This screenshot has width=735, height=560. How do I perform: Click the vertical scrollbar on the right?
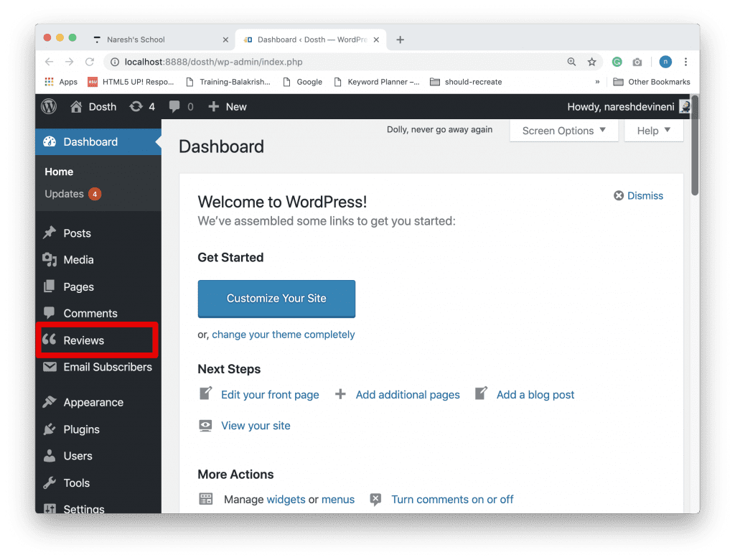pos(693,158)
